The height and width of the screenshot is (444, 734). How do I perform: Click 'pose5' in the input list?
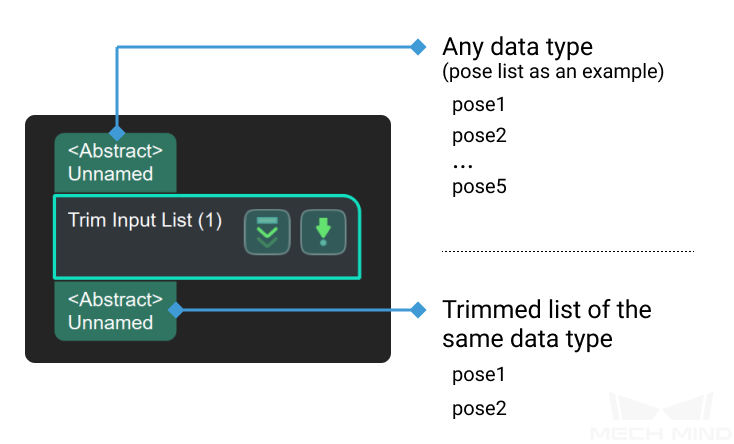coord(479,186)
